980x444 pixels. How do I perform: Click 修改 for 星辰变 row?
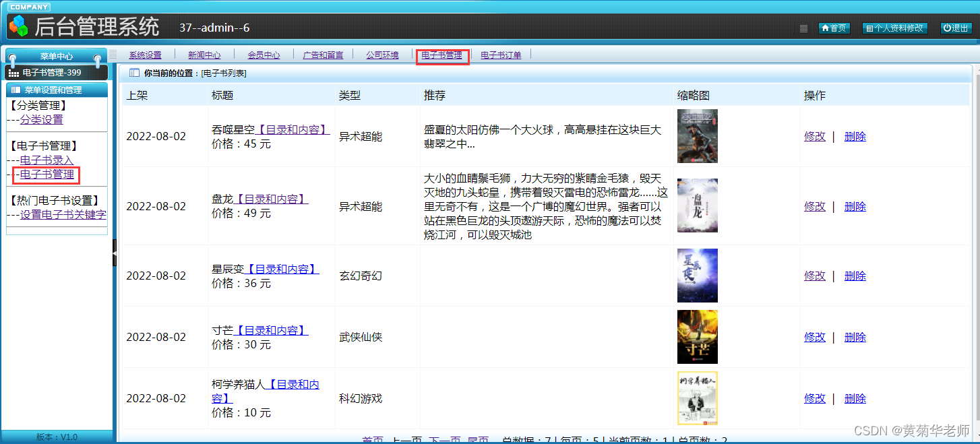pyautogui.click(x=815, y=276)
